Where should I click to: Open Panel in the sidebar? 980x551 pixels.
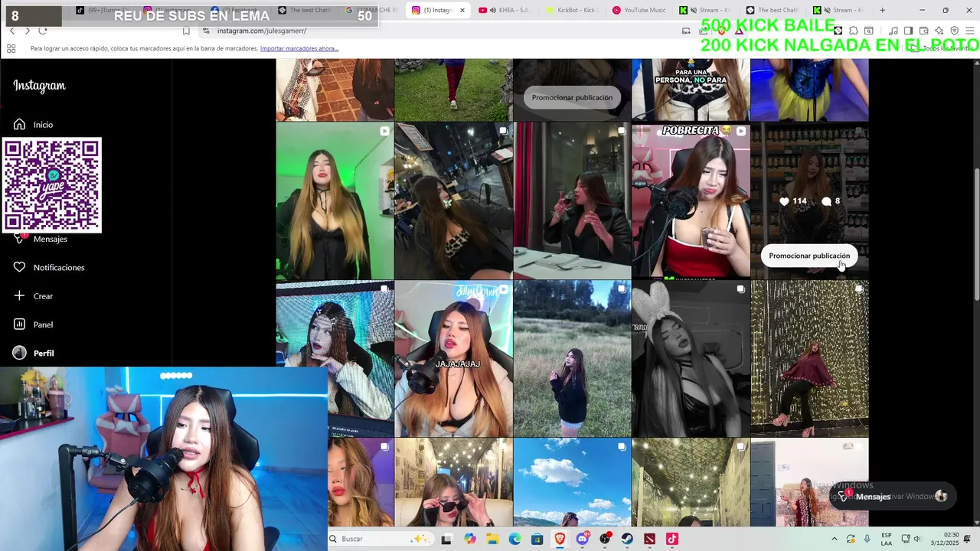44,324
